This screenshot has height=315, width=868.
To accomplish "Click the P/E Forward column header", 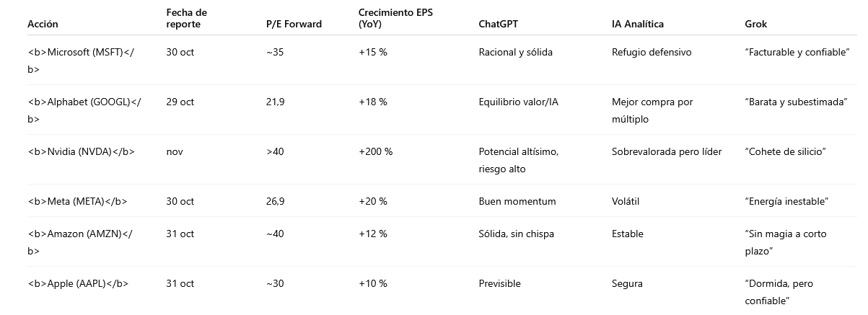I will pos(294,24).
